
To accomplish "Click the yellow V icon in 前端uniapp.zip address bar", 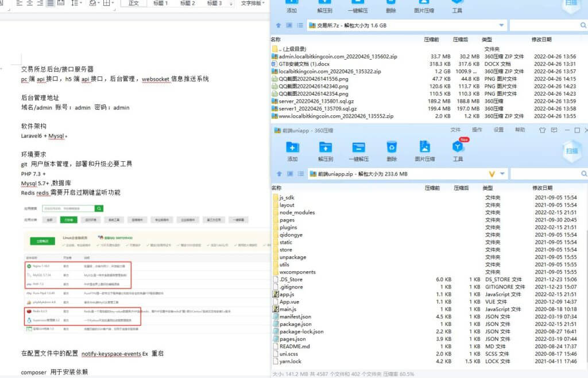I will 492,174.
